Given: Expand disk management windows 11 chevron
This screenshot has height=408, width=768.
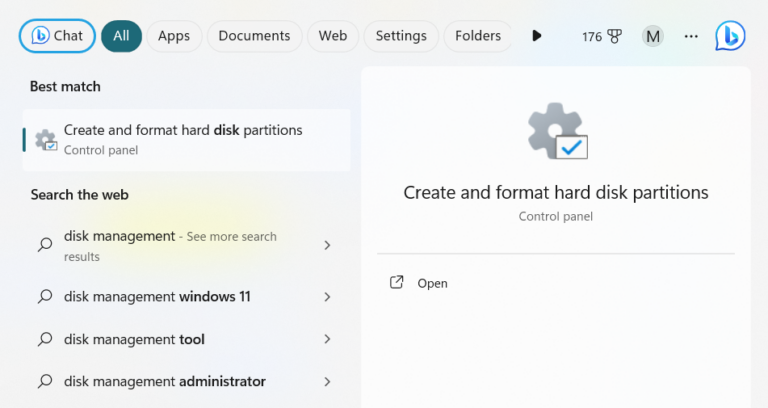Looking at the screenshot, I should click(x=327, y=297).
